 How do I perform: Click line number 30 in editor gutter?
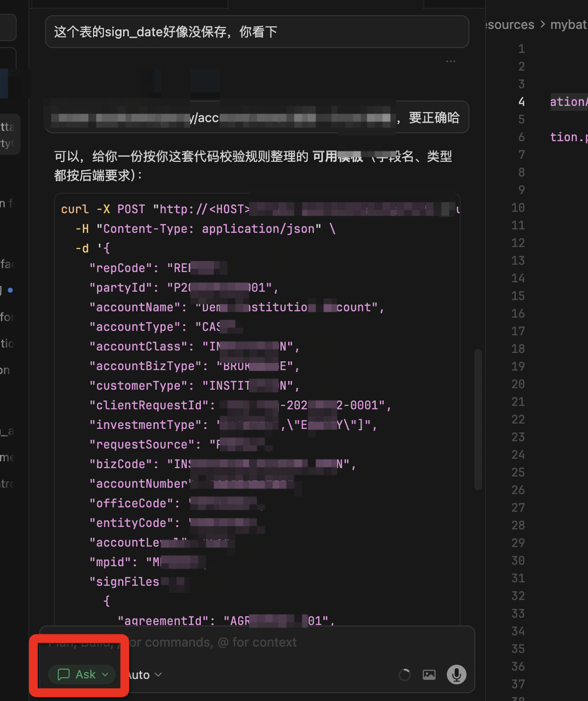(x=518, y=561)
